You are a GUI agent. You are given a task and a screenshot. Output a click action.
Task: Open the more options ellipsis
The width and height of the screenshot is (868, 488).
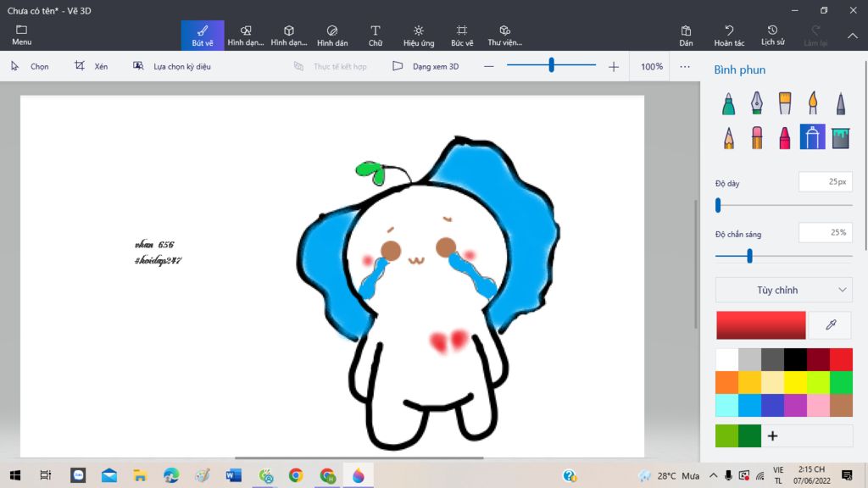(x=685, y=66)
